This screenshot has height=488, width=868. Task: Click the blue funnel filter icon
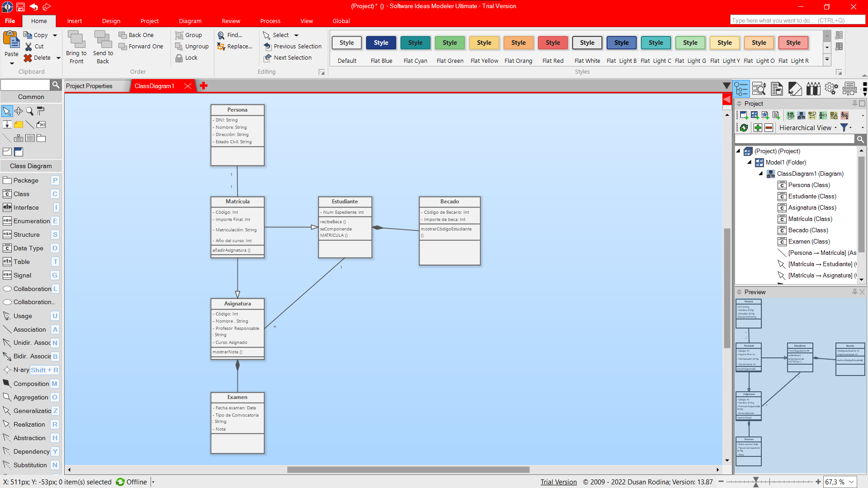pyautogui.click(x=844, y=128)
